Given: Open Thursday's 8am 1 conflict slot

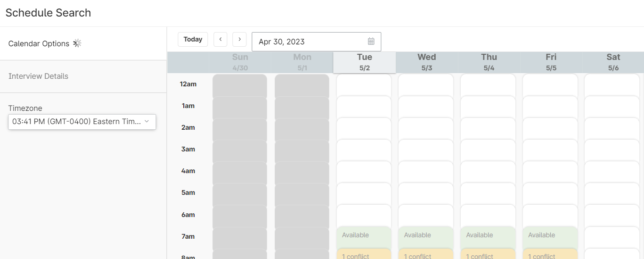Looking at the screenshot, I should pos(488,255).
